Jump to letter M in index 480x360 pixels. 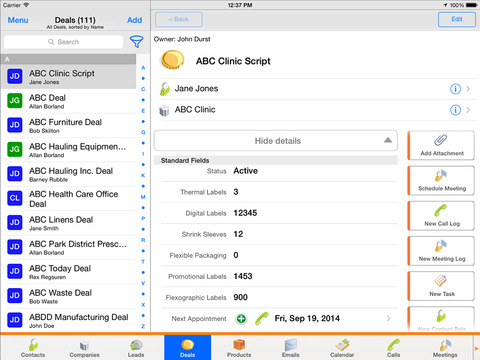click(143, 197)
